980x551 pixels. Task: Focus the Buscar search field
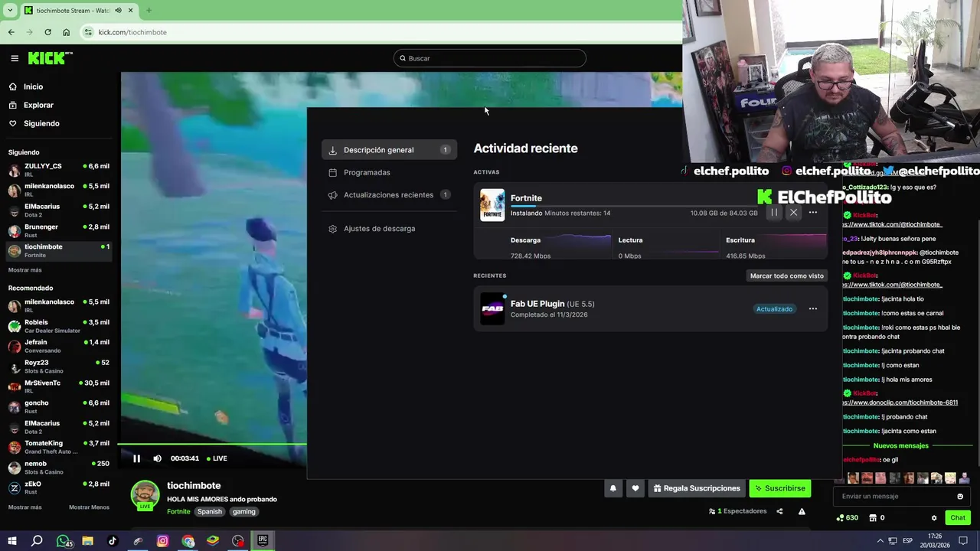[x=490, y=58]
